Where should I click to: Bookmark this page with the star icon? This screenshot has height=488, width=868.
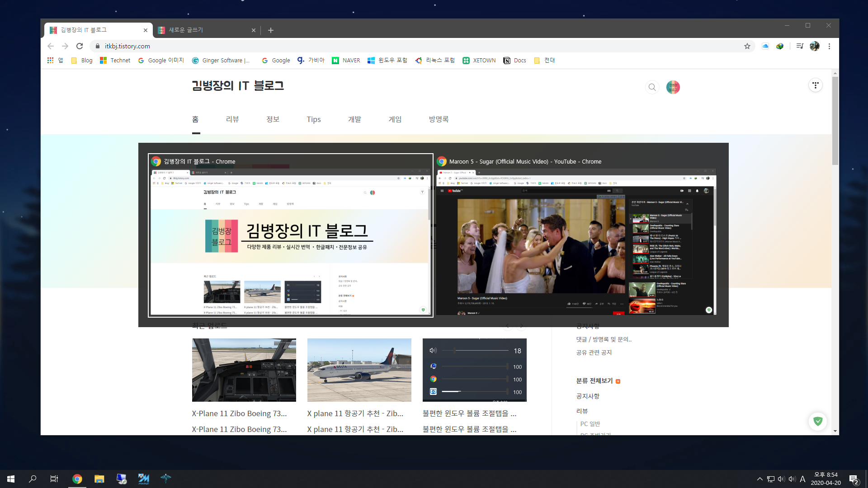point(747,46)
